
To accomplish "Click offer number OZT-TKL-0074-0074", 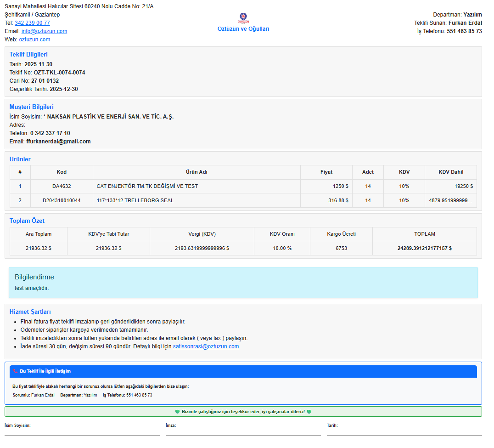I will tap(60, 74).
